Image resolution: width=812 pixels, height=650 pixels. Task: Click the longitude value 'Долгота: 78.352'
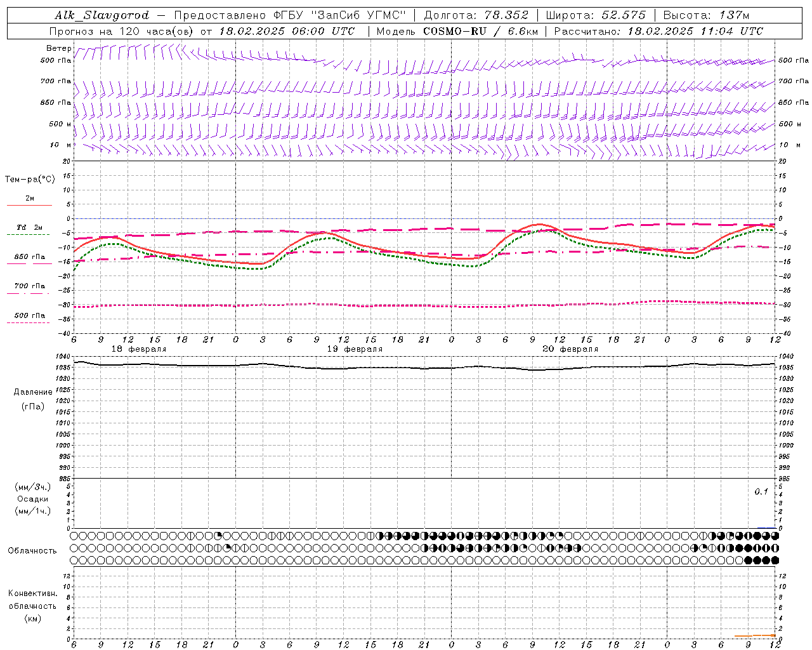[476, 15]
